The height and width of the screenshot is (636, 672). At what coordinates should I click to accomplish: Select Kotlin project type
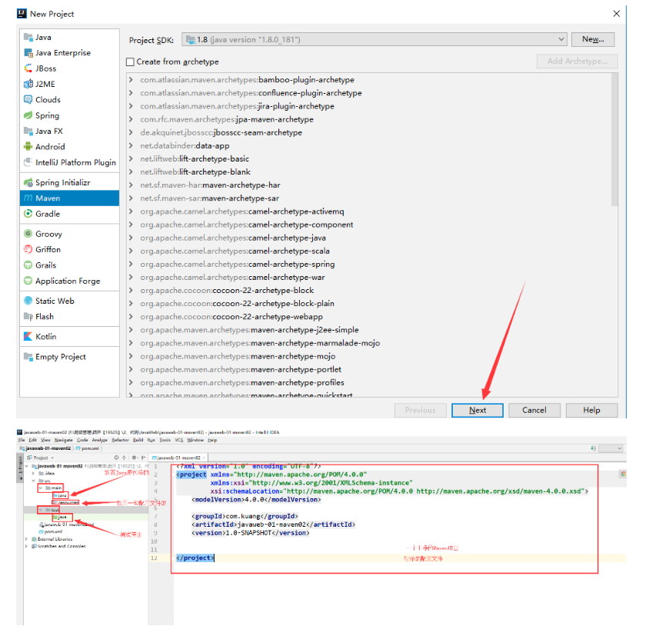coord(69,336)
